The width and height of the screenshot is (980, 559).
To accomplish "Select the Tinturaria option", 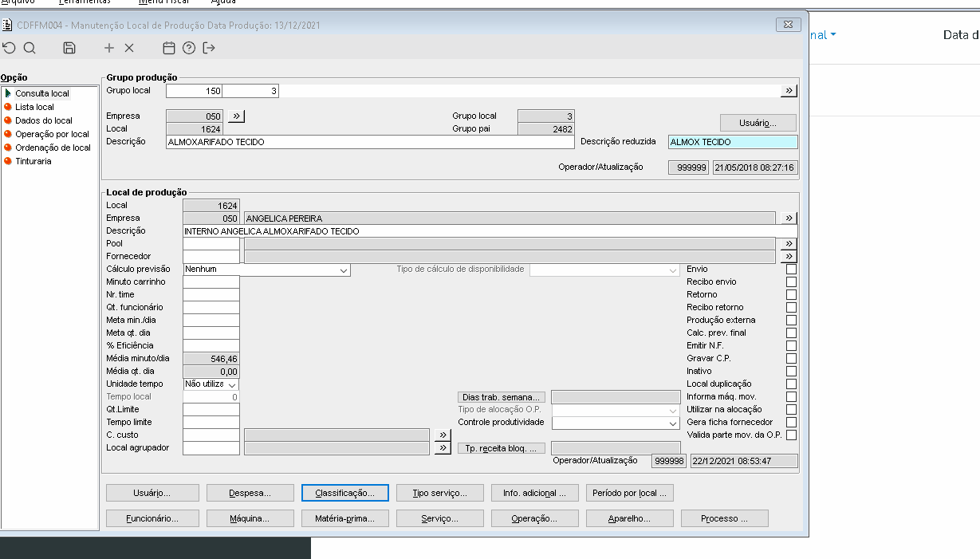I will [33, 161].
